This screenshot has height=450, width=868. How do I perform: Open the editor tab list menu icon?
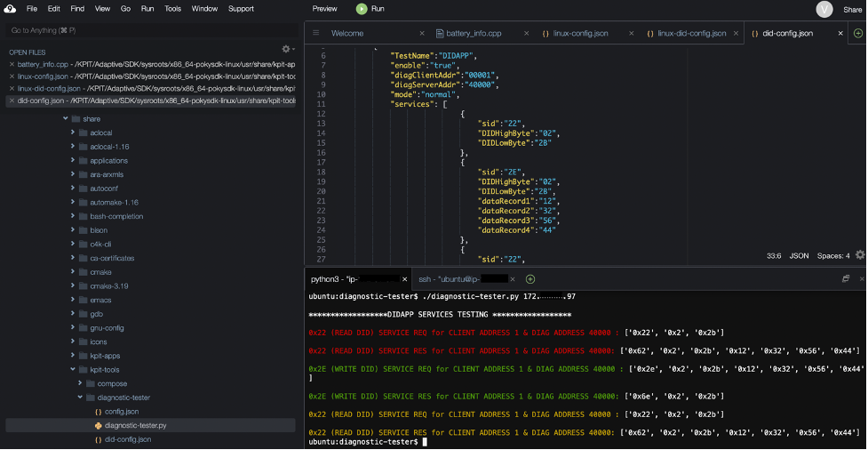coord(315,33)
